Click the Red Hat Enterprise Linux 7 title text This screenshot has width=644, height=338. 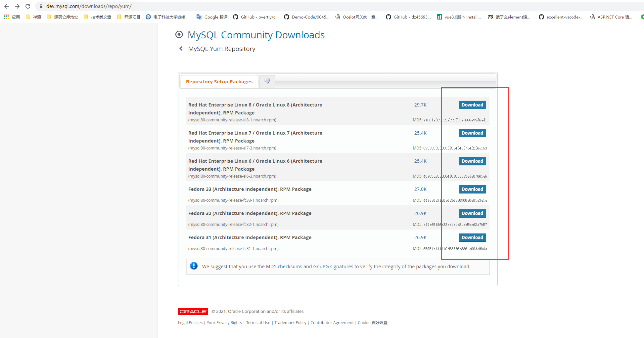click(255, 137)
